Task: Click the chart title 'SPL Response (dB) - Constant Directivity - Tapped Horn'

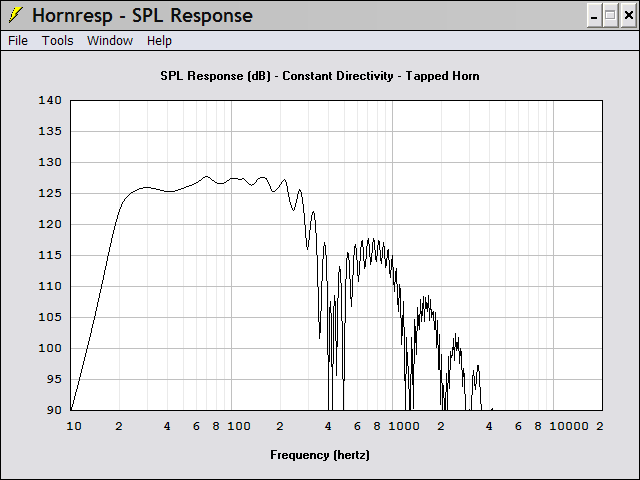Action: pos(320,76)
